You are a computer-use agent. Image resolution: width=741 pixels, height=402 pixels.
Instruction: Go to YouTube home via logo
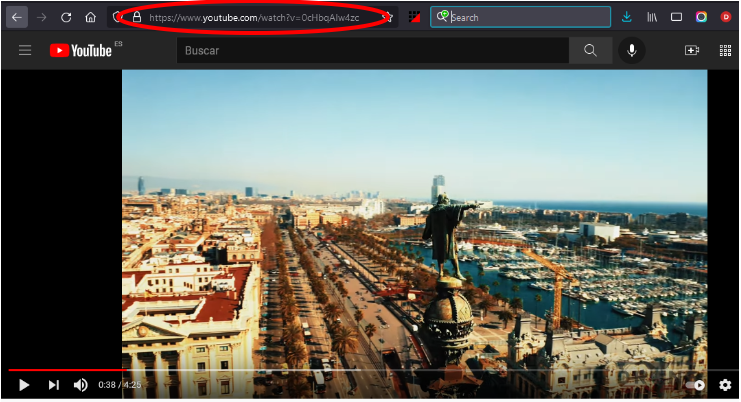pos(81,51)
